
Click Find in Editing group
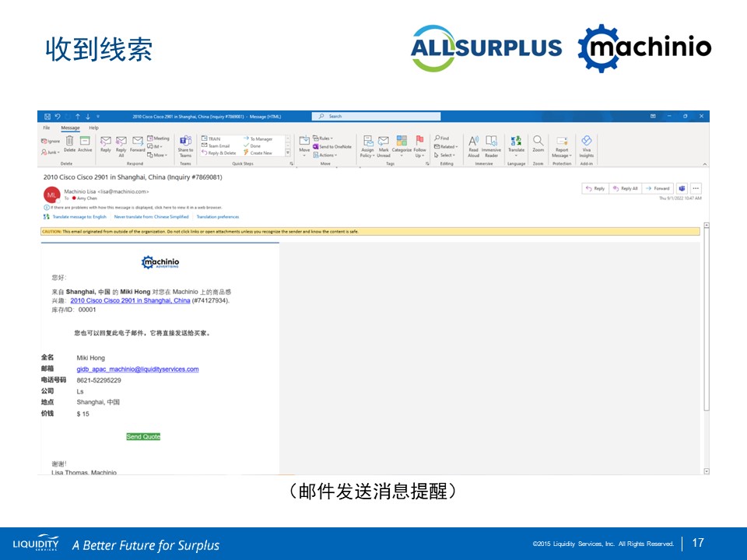[442, 138]
